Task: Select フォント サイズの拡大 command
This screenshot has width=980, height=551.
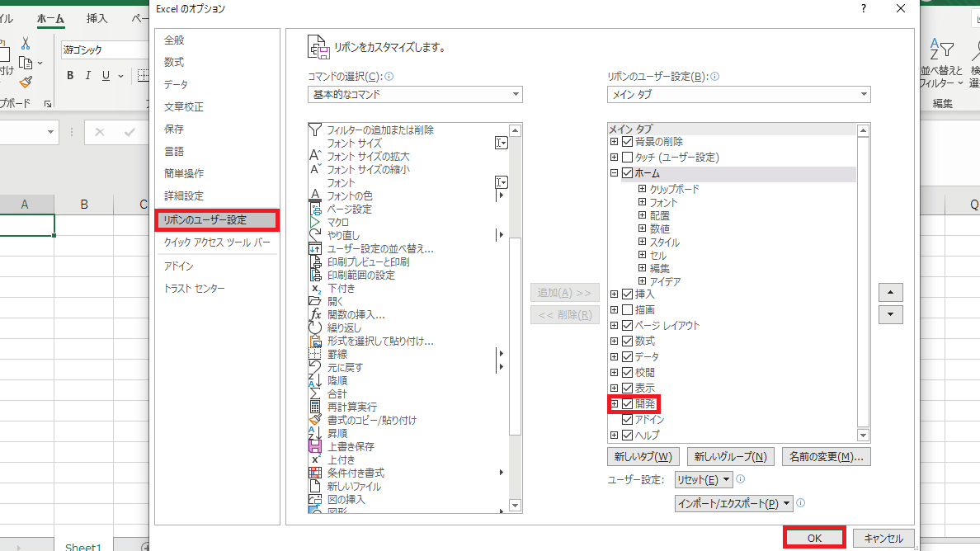Action: 368,156
